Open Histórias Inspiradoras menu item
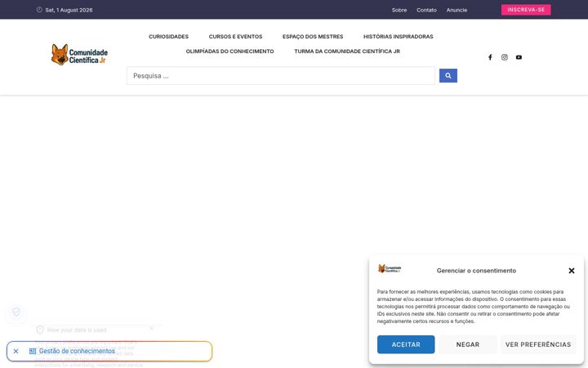This screenshot has height=368, width=588. (x=398, y=37)
